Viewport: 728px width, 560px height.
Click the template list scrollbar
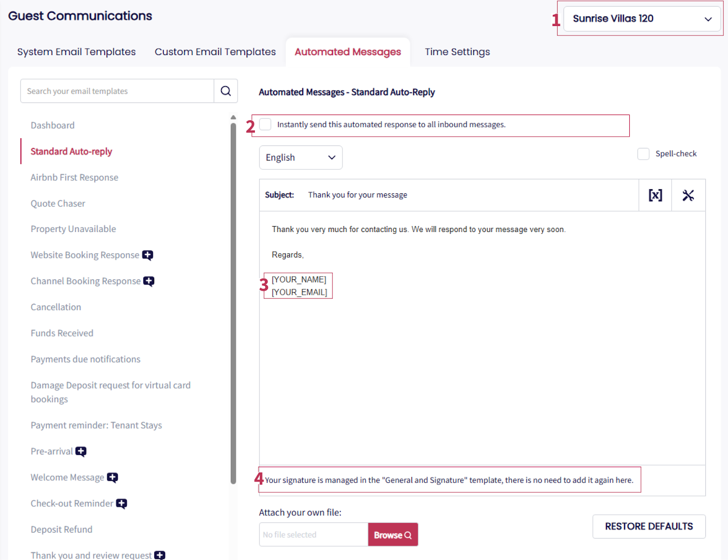[233, 303]
